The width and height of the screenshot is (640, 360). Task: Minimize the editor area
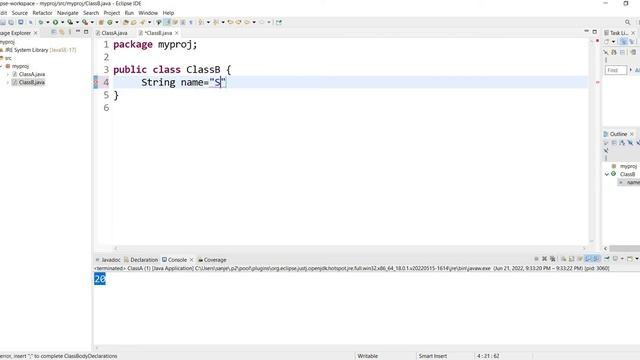[x=586, y=31]
